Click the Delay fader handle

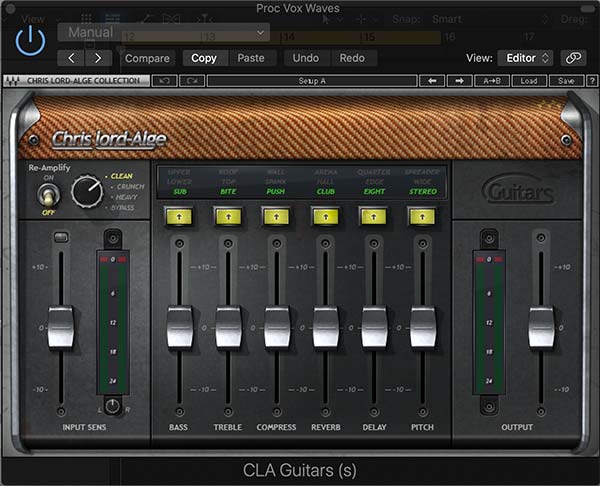pyautogui.click(x=374, y=328)
